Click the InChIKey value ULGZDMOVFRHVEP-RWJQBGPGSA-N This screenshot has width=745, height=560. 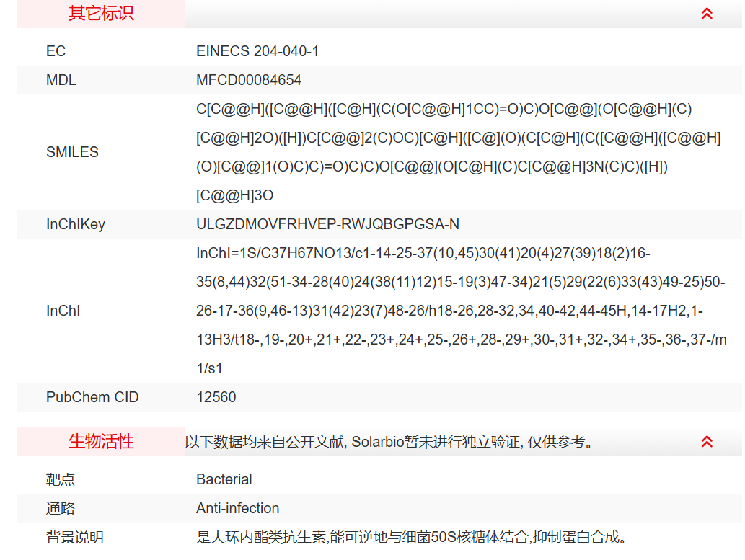327,224
